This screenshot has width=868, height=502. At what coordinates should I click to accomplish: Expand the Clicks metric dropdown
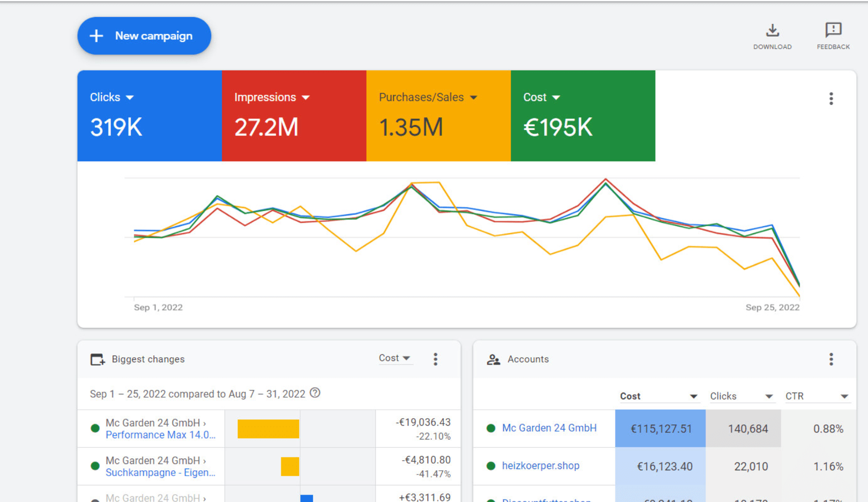130,98
